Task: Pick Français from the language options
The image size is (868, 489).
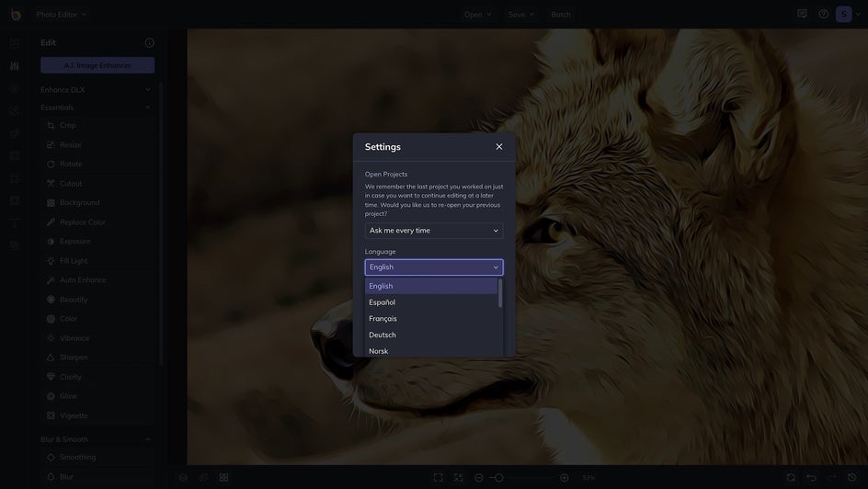Action: tap(430, 319)
